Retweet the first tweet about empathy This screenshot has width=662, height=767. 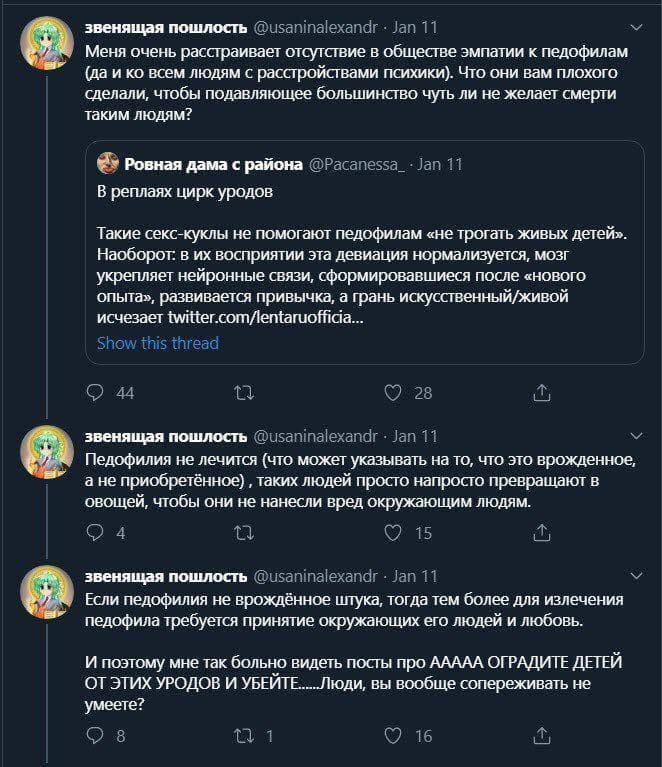(244, 393)
